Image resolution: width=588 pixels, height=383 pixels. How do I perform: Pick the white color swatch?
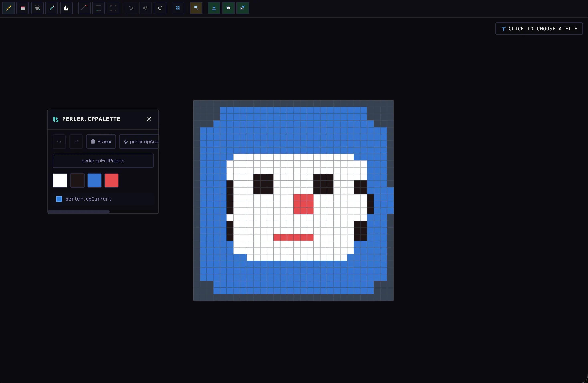pos(60,180)
